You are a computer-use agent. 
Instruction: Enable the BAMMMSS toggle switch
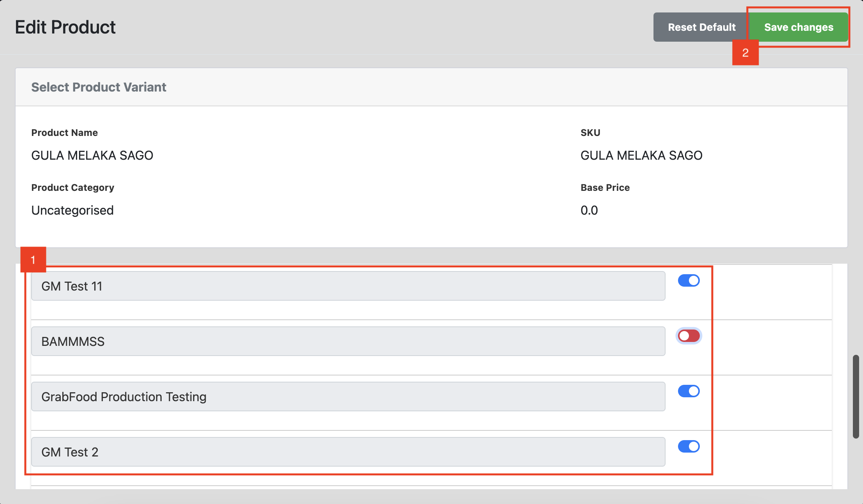[689, 336]
